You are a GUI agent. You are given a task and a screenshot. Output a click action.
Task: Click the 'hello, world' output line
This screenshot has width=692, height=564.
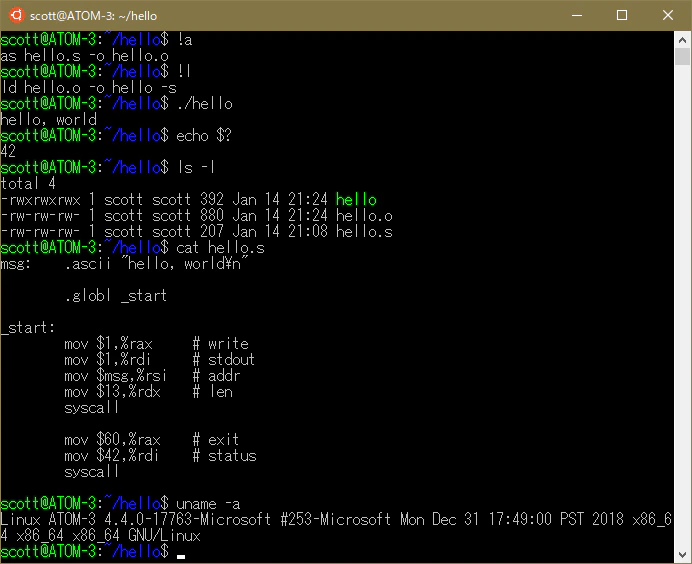pyautogui.click(x=48, y=120)
